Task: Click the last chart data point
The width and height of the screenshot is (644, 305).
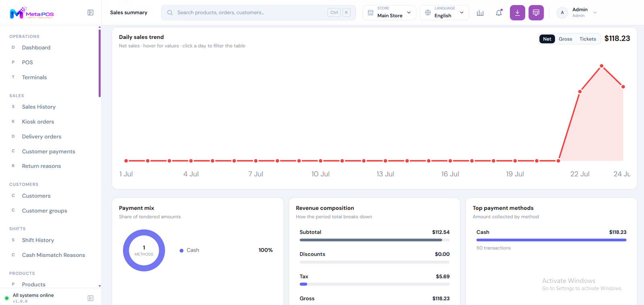Action: [x=623, y=87]
